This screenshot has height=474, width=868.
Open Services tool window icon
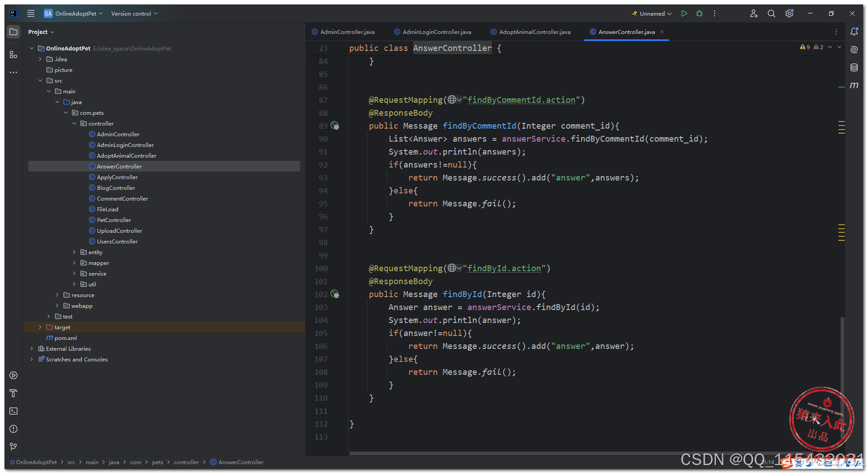click(x=13, y=375)
